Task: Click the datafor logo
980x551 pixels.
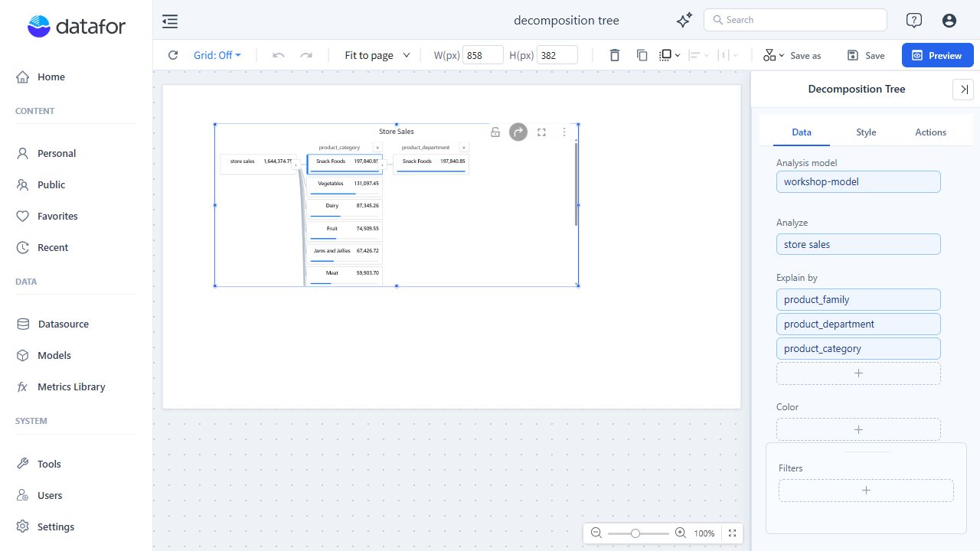Action: pos(77,27)
